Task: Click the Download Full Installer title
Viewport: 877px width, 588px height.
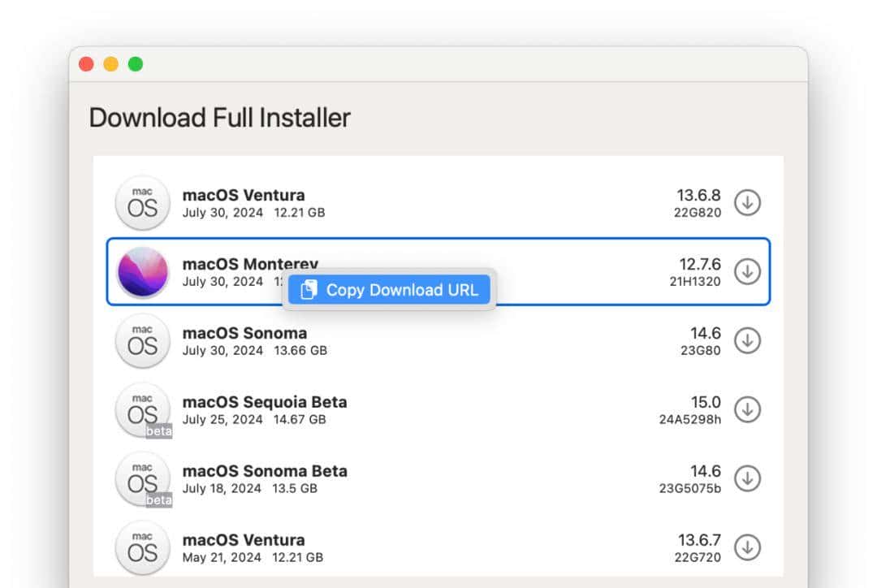Action: pos(219,118)
